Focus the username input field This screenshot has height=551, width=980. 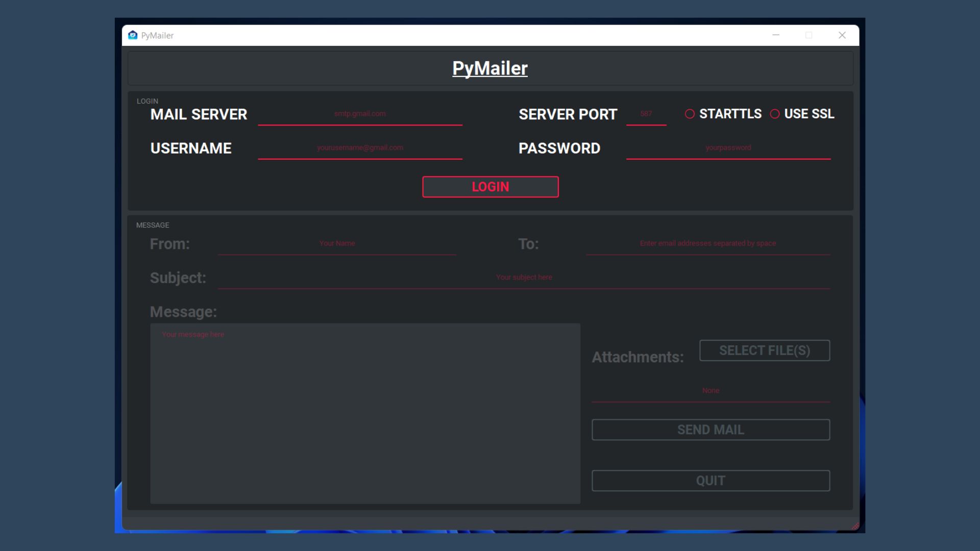[360, 148]
